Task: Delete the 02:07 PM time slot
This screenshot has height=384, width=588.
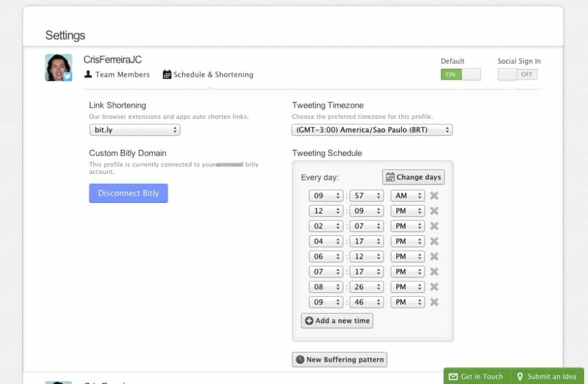Action: 434,226
